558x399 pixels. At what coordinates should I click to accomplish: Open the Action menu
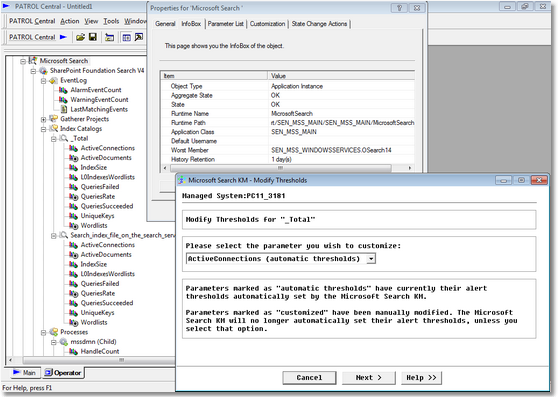(70, 21)
